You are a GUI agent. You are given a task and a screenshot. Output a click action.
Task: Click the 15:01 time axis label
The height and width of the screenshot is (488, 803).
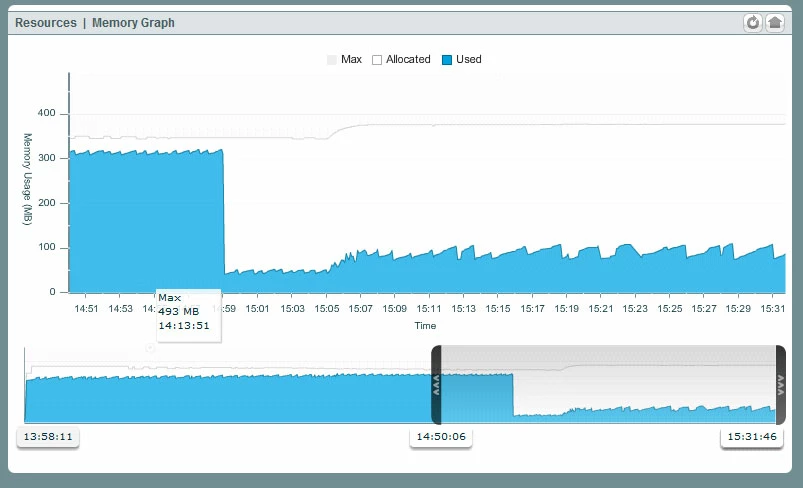pos(257,309)
